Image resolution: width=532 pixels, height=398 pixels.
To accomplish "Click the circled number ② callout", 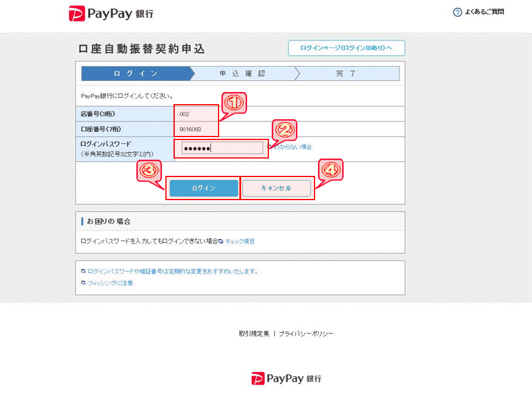I will tap(284, 131).
